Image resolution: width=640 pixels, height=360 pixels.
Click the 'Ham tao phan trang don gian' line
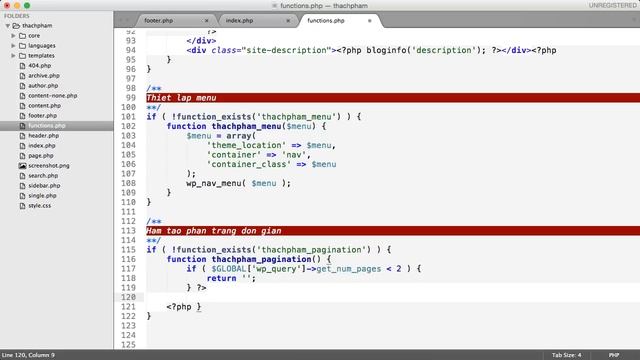(393, 231)
